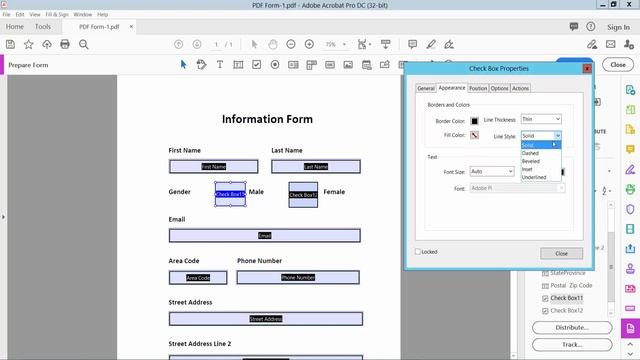Print the document with the printer icon

coord(65,44)
